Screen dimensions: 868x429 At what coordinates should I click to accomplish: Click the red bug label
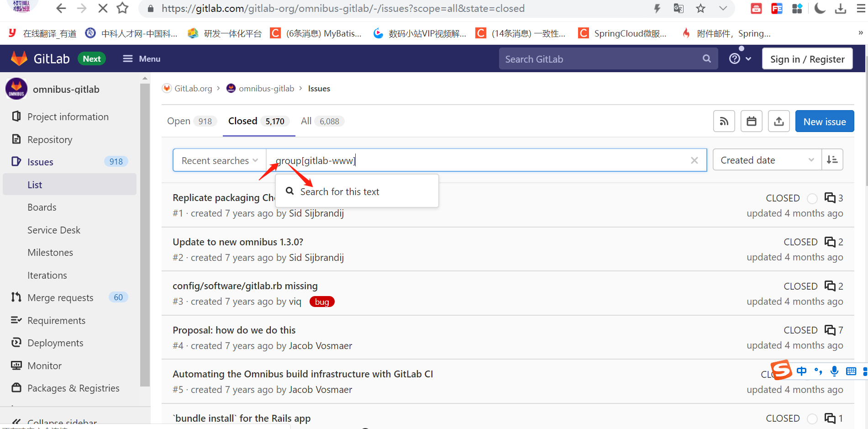[322, 302]
